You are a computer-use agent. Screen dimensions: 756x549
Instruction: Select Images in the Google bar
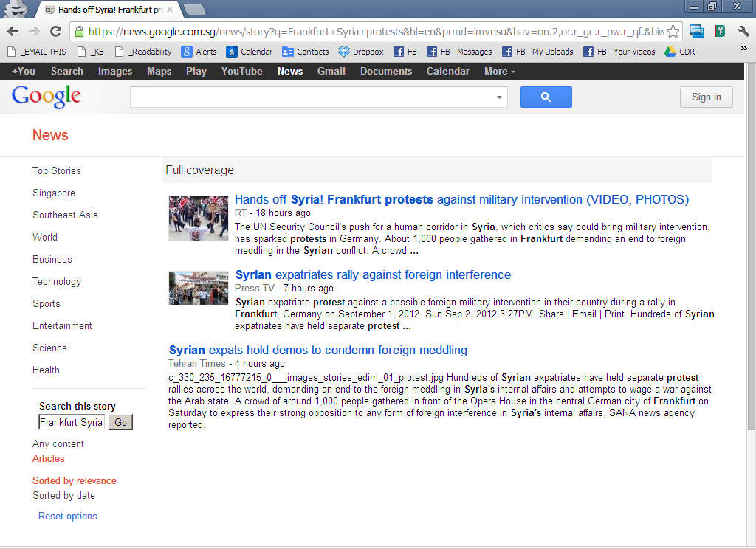click(114, 72)
